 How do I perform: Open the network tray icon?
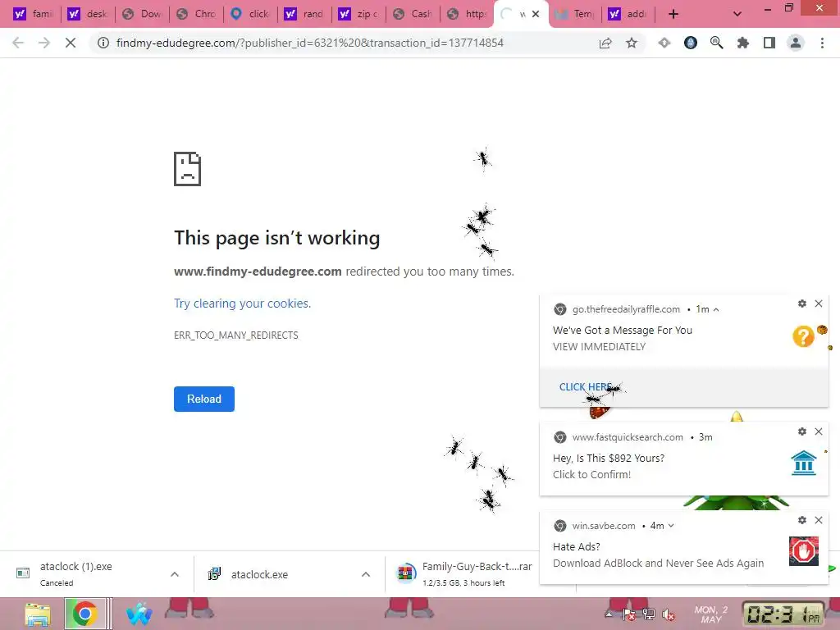(x=649, y=614)
